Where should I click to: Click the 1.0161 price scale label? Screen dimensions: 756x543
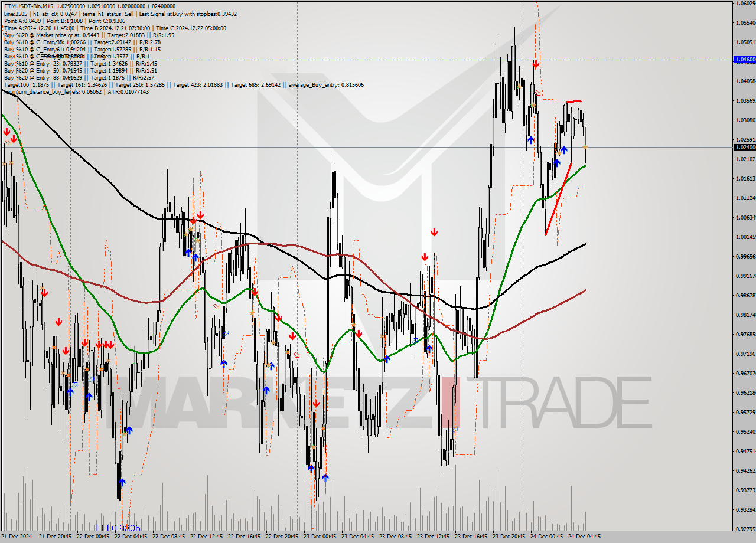[x=745, y=178]
